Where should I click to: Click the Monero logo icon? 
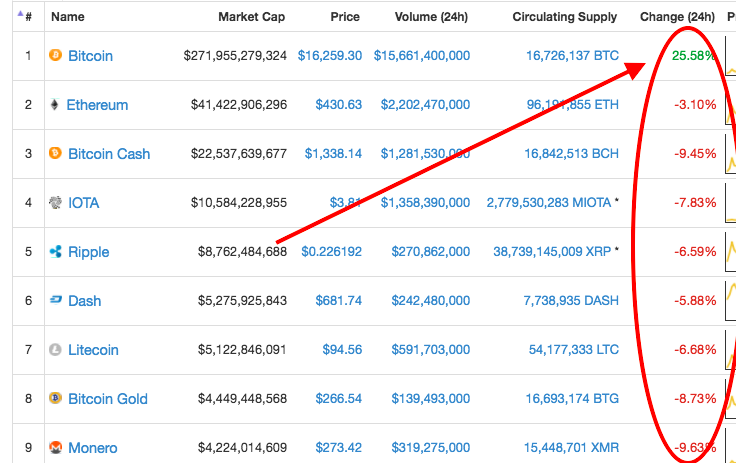coord(55,448)
